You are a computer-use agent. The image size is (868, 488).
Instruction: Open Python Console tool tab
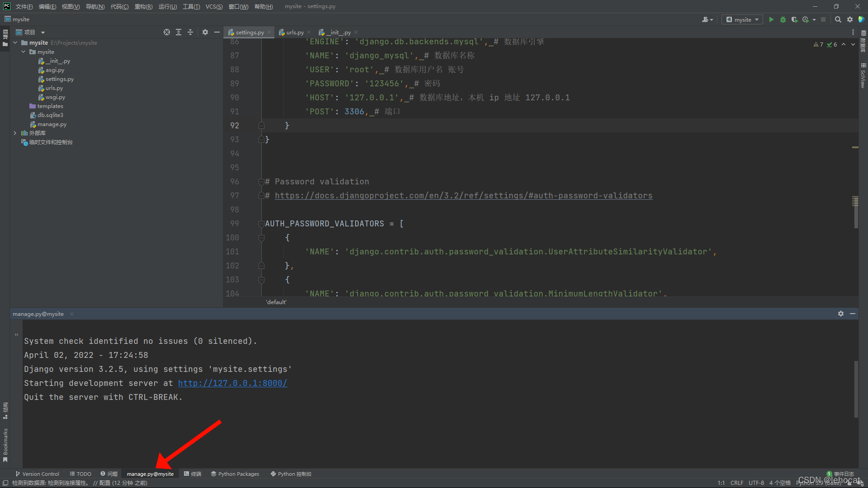tap(291, 474)
